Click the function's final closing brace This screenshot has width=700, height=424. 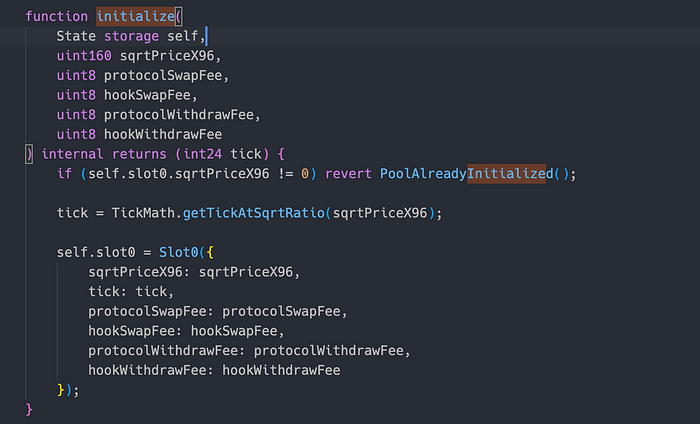[29, 409]
